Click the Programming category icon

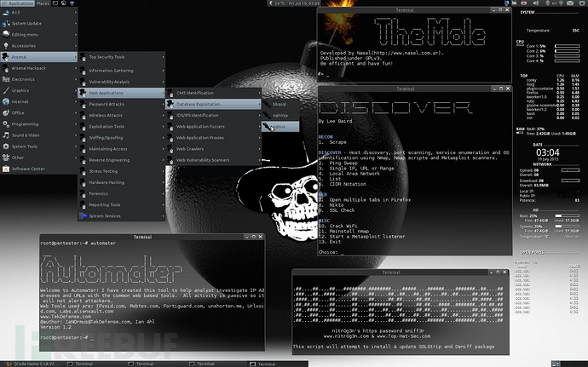point(6,124)
